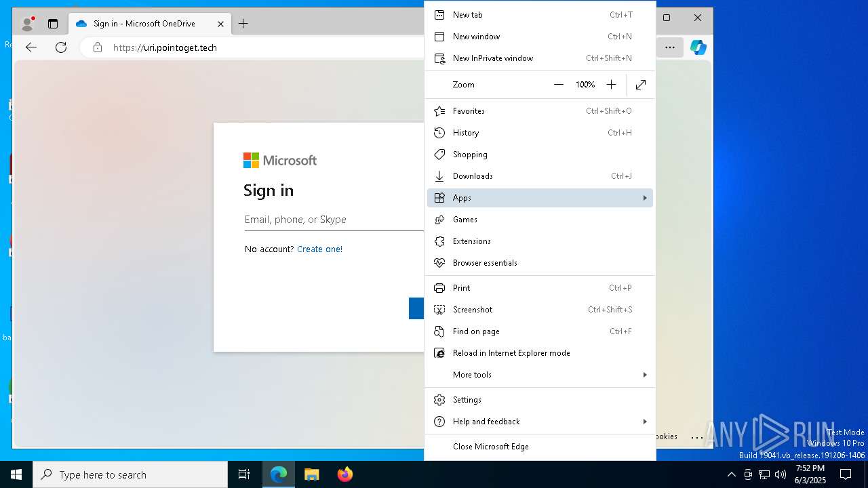Screen dimensions: 868x488
Task: Click the Email, phone, or Skype field
Action: 334,220
